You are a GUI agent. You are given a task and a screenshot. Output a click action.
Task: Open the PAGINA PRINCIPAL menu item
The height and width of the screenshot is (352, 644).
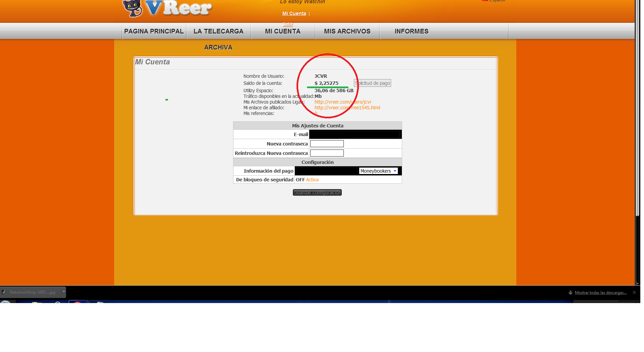pyautogui.click(x=154, y=31)
